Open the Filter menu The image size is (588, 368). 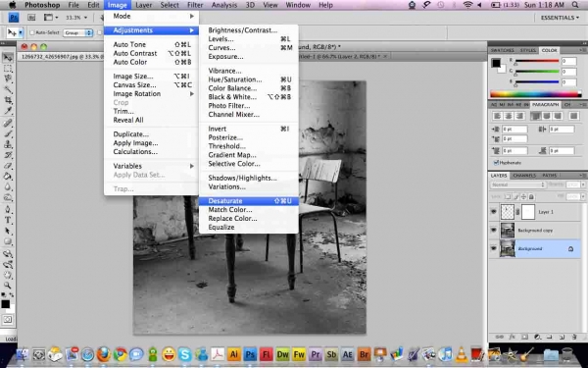pos(195,5)
